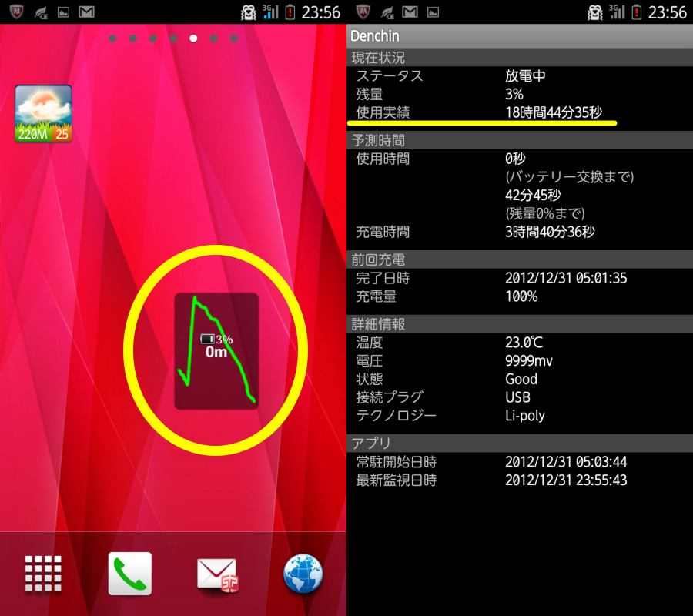This screenshot has width=693, height=616.
Task: Open the app drawer grid icon
Action: 43,574
